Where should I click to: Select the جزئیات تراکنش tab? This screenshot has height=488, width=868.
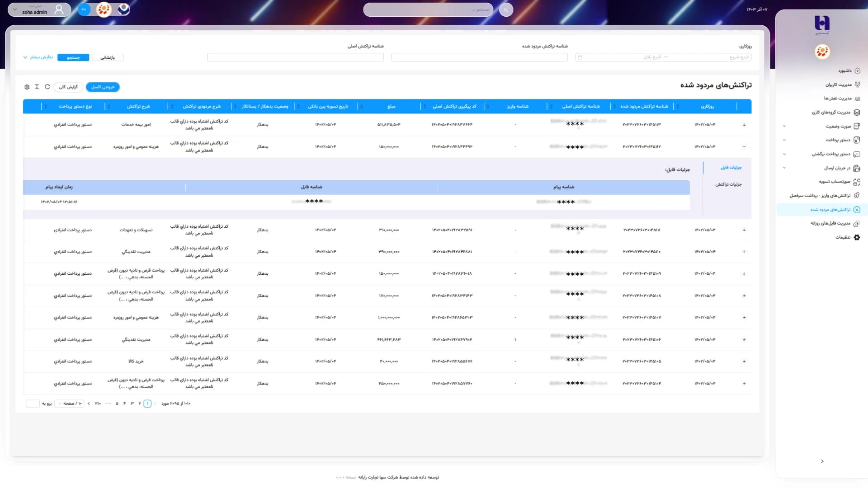pos(728,184)
